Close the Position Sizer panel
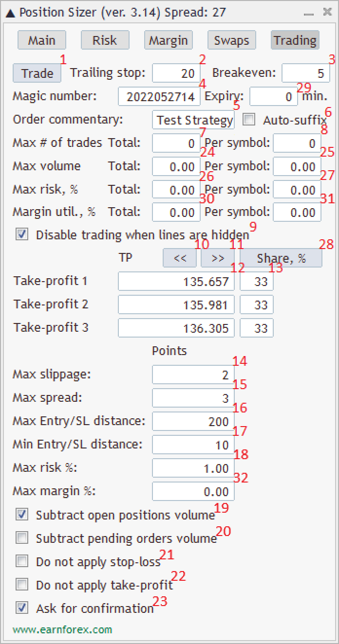Image resolution: width=339 pixels, height=644 pixels. (x=327, y=12)
